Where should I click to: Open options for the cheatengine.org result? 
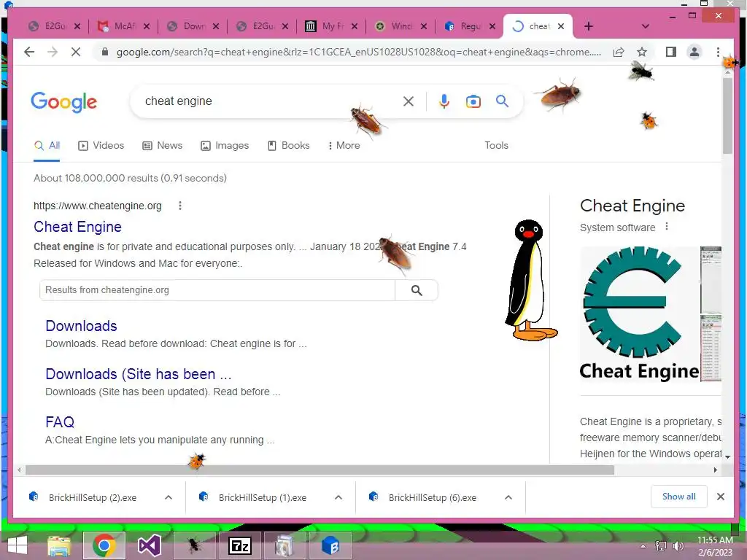tap(180, 206)
